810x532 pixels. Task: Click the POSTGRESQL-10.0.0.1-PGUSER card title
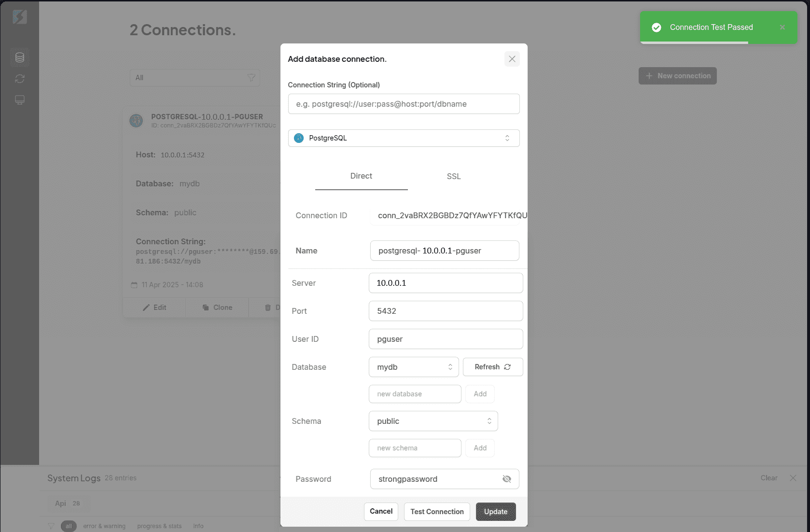tap(207, 117)
